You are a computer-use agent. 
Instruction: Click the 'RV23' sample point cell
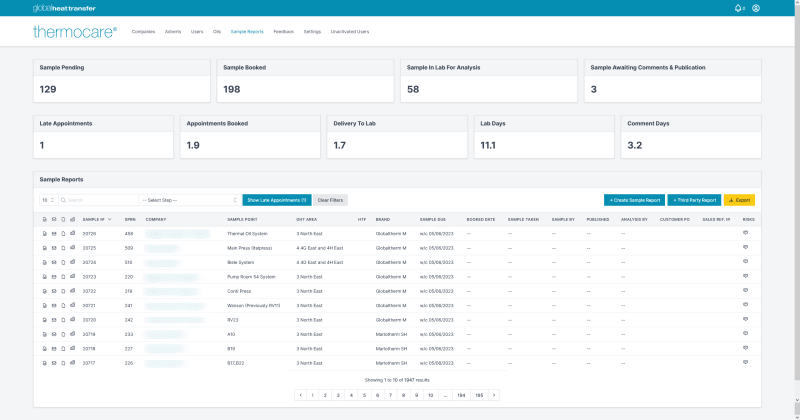(233, 320)
